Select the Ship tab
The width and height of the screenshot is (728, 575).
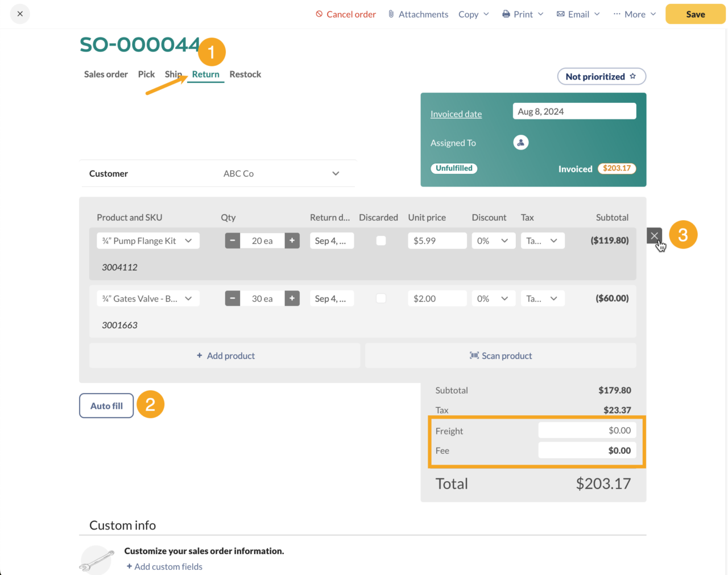[x=173, y=74]
